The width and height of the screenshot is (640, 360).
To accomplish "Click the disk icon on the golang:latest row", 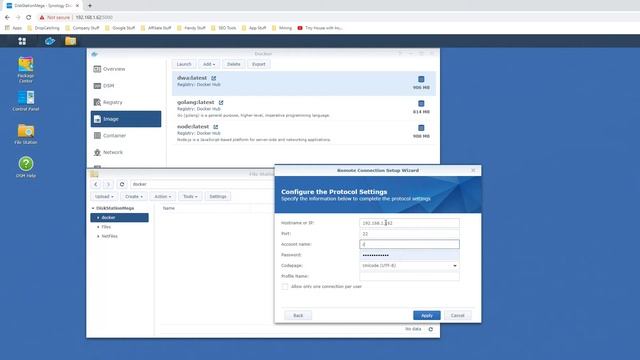I will [x=421, y=104].
